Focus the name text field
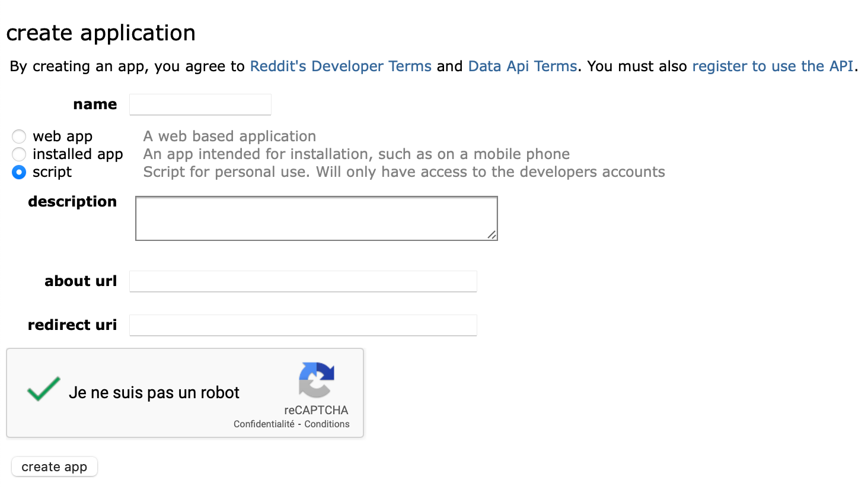 [x=200, y=104]
